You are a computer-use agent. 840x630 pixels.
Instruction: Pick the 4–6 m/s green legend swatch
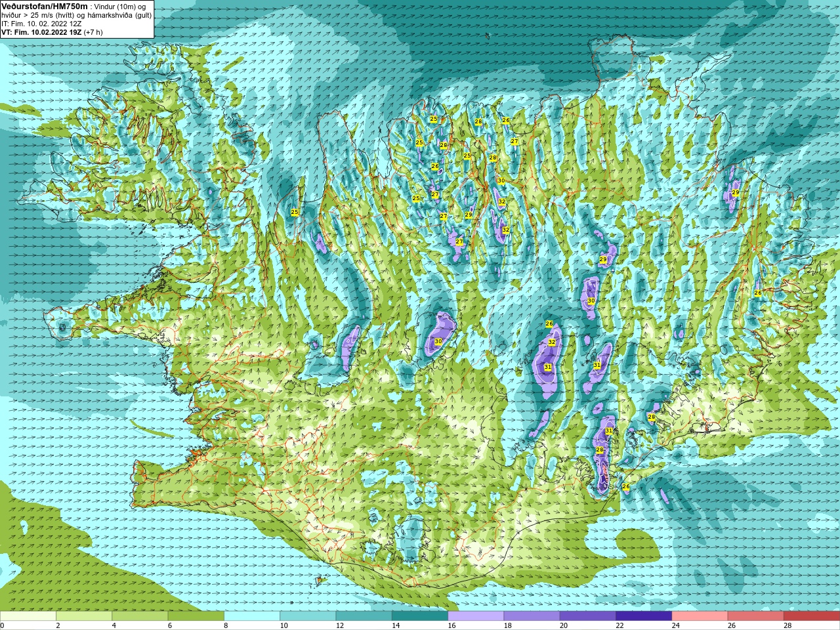pyautogui.click(x=140, y=617)
